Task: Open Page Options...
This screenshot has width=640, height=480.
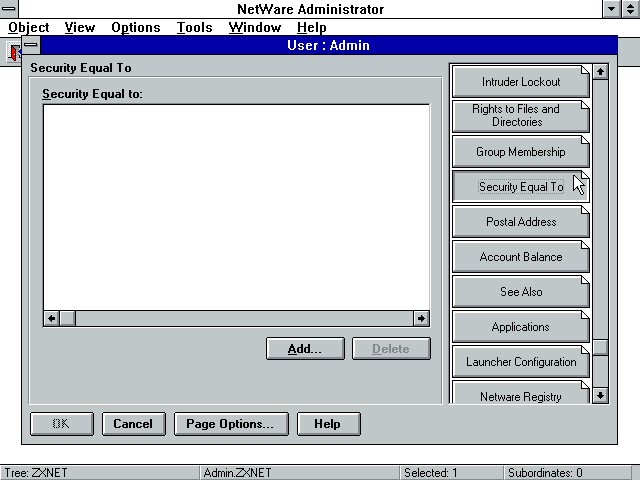Action: point(231,424)
